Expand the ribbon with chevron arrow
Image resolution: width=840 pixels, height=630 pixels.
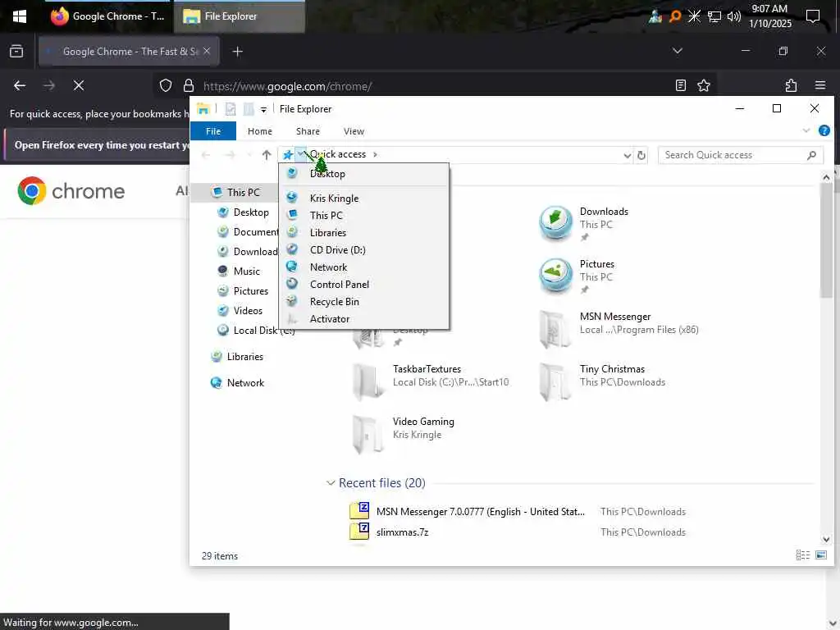pyautogui.click(x=806, y=130)
